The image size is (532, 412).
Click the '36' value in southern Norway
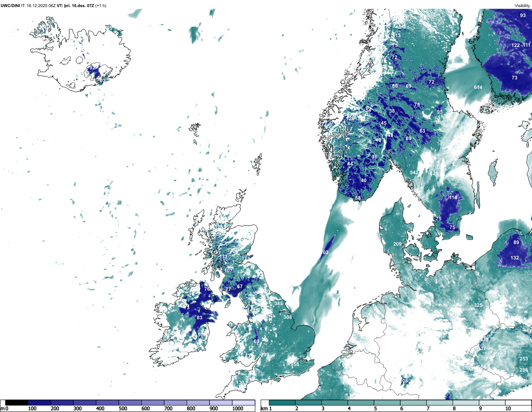point(374,157)
